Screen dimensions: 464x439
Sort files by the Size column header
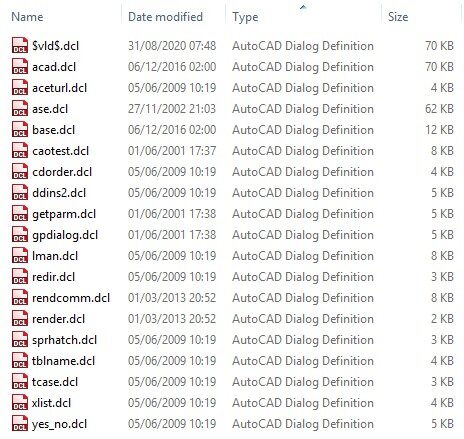[398, 17]
